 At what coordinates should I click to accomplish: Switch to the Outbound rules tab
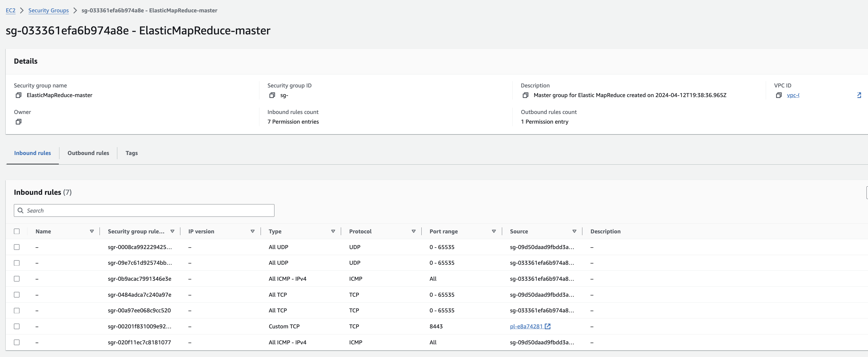tap(88, 153)
